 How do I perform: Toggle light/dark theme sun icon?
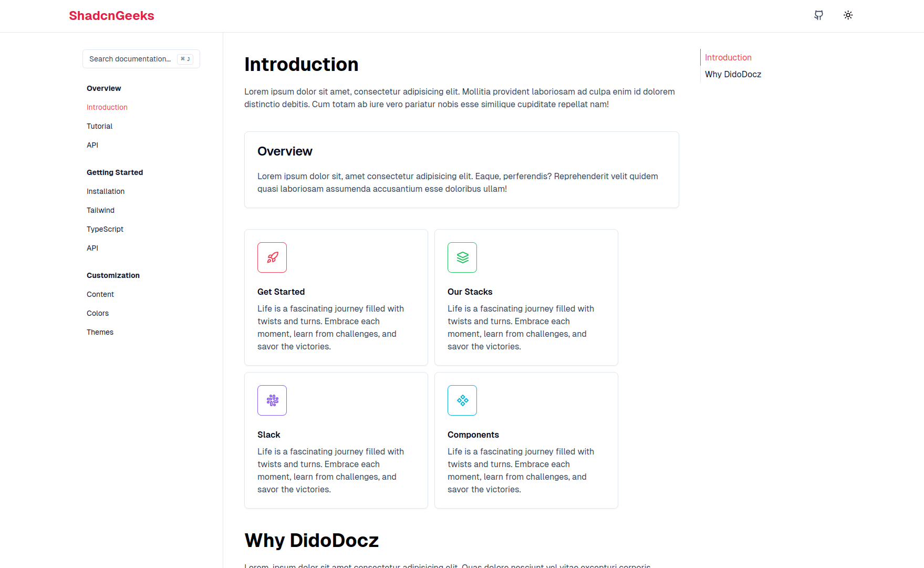click(848, 15)
